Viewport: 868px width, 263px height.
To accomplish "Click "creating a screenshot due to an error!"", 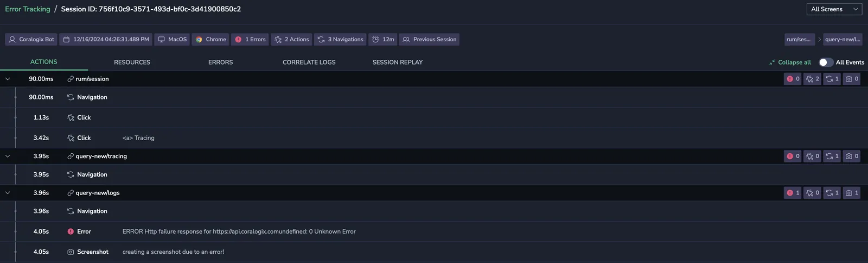I will pyautogui.click(x=173, y=252).
